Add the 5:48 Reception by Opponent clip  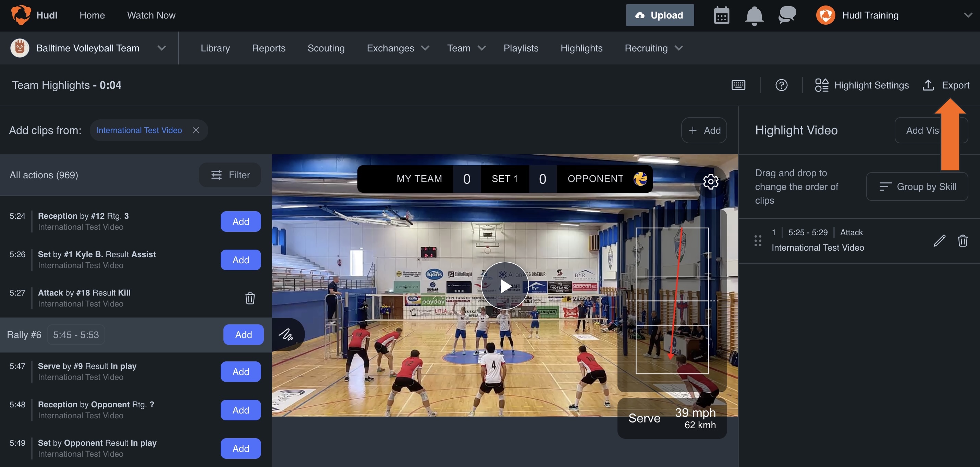pyautogui.click(x=241, y=410)
